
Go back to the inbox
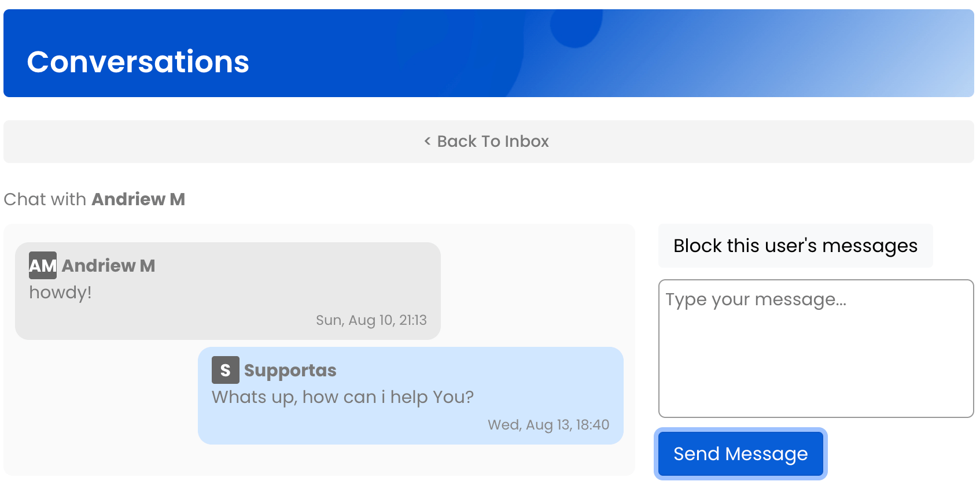coord(492,142)
